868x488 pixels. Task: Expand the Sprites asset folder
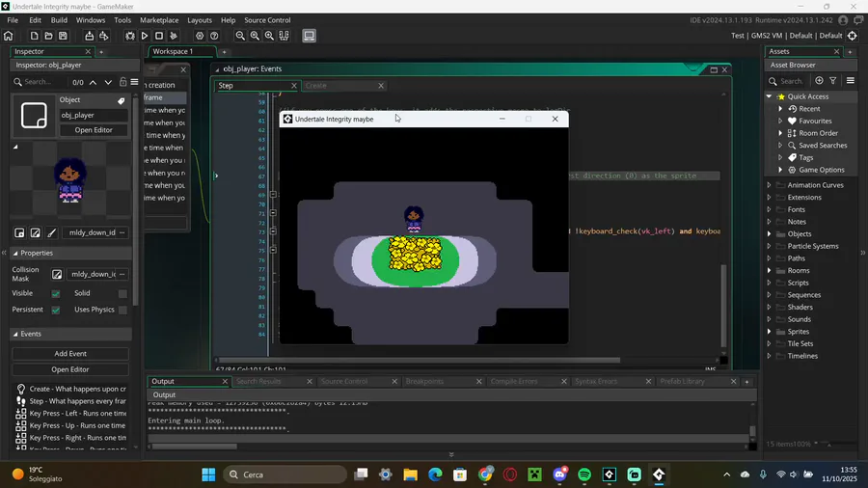click(x=769, y=332)
